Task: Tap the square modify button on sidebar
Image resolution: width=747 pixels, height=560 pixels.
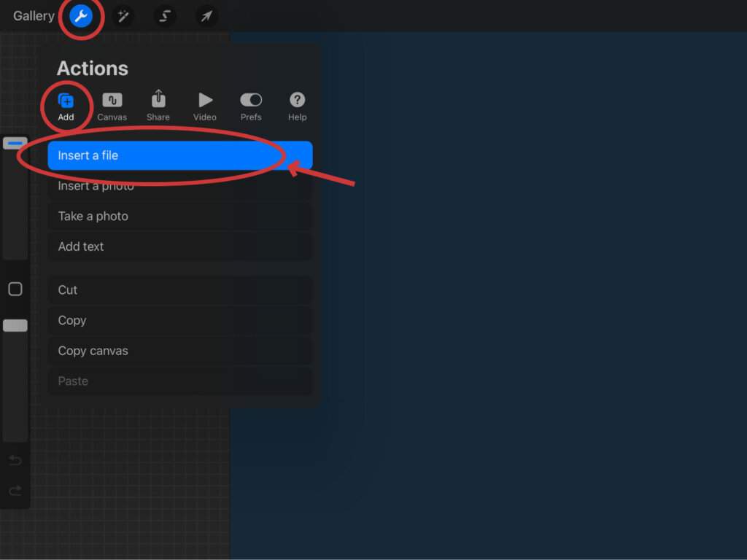Action: [15, 289]
